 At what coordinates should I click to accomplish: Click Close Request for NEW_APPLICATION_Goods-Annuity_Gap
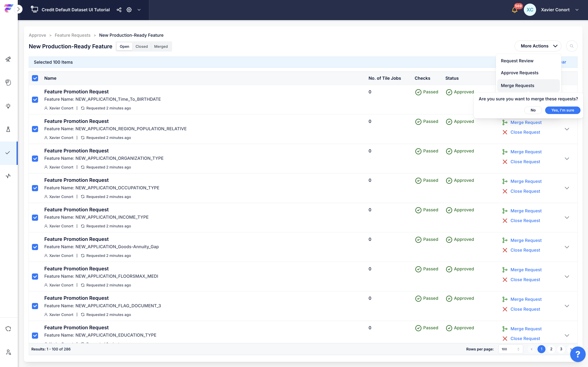pos(525,250)
